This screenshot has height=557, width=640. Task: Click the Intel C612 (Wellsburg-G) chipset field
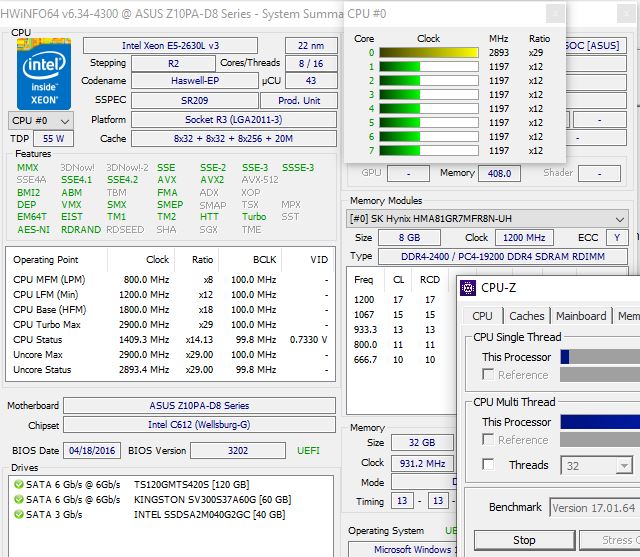[200, 425]
